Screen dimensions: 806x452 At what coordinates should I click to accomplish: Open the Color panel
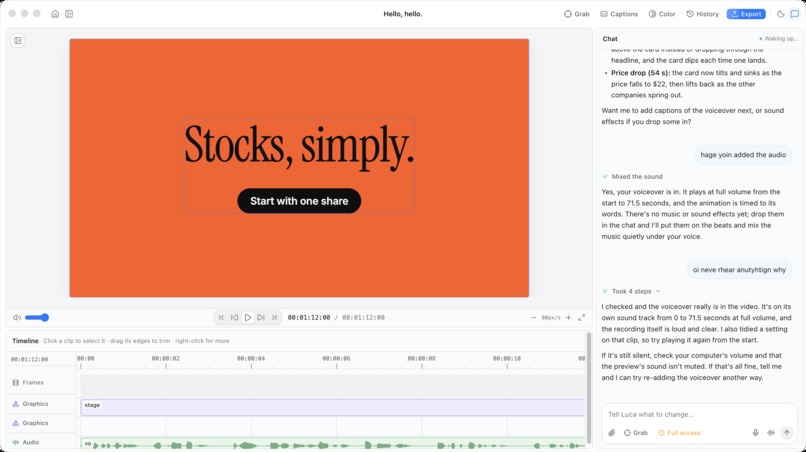662,14
